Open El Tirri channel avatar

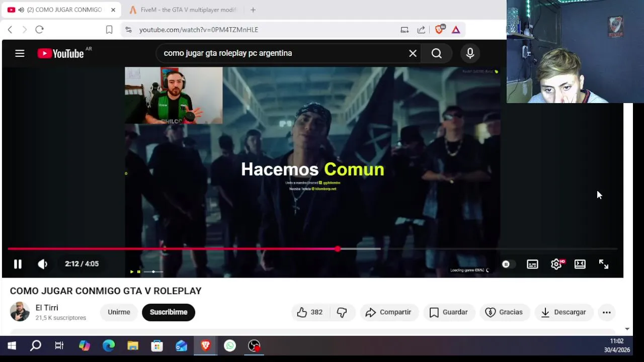pyautogui.click(x=20, y=312)
